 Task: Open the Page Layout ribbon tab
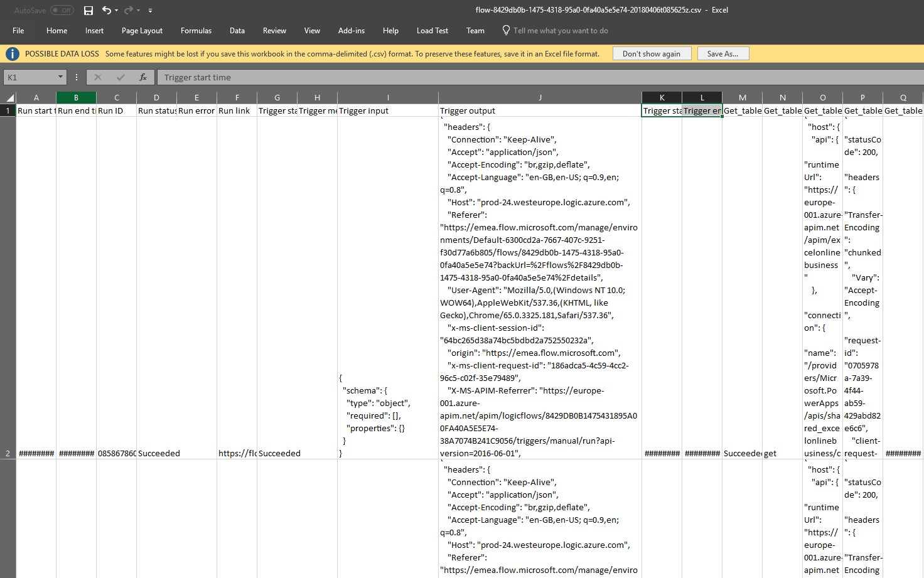point(142,30)
